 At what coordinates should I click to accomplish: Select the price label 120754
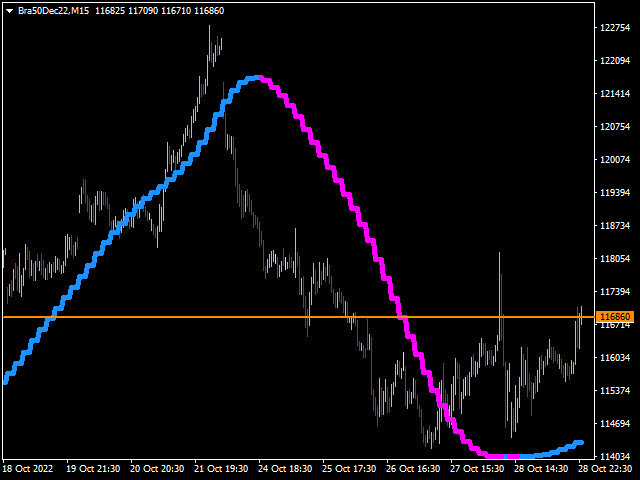point(615,127)
